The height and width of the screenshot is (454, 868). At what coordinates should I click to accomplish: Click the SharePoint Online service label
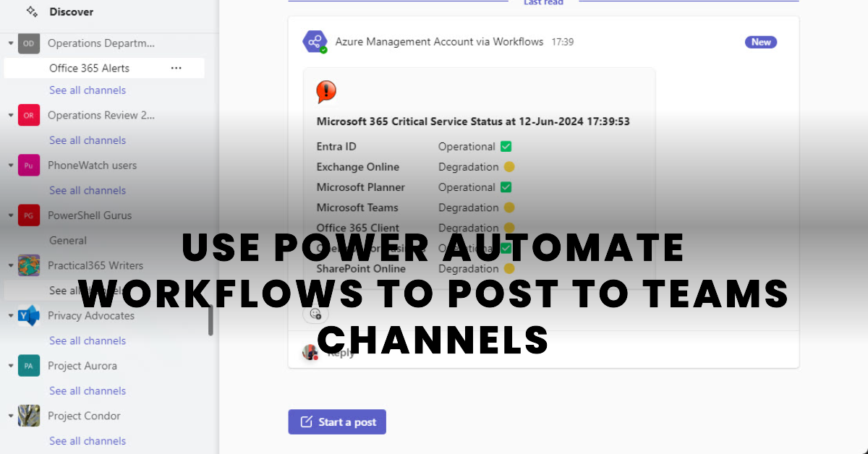point(362,268)
